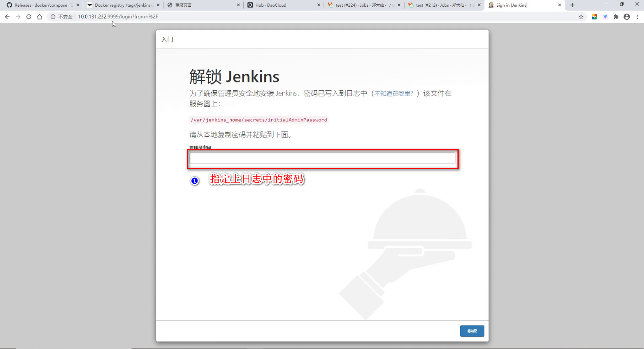
Task: Click the 继续 continue button
Action: [472, 331]
